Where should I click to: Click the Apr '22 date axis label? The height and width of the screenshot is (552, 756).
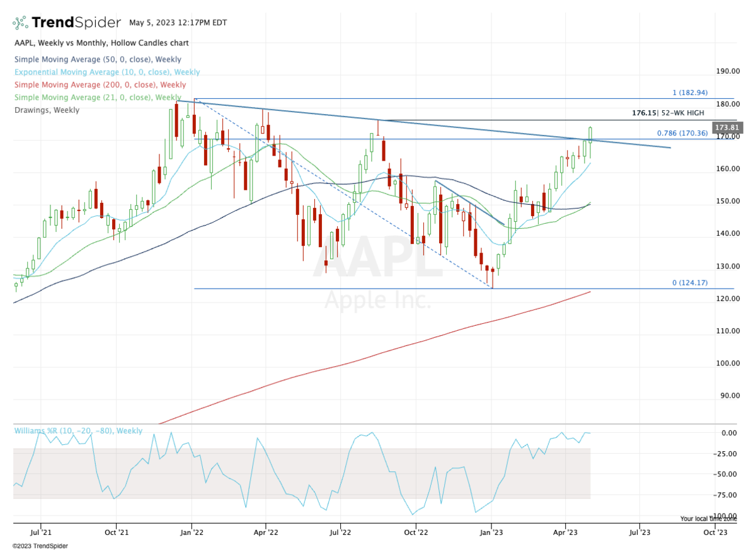pyautogui.click(x=266, y=532)
